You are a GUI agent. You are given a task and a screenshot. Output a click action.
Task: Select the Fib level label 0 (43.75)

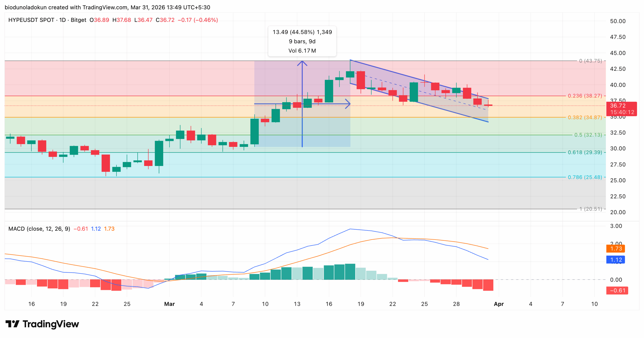coord(590,61)
